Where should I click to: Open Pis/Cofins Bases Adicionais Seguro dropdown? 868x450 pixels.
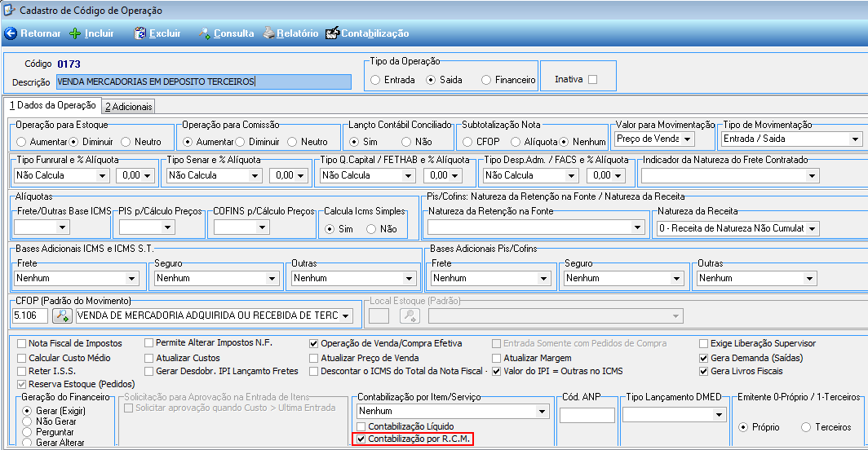pyautogui.click(x=676, y=279)
